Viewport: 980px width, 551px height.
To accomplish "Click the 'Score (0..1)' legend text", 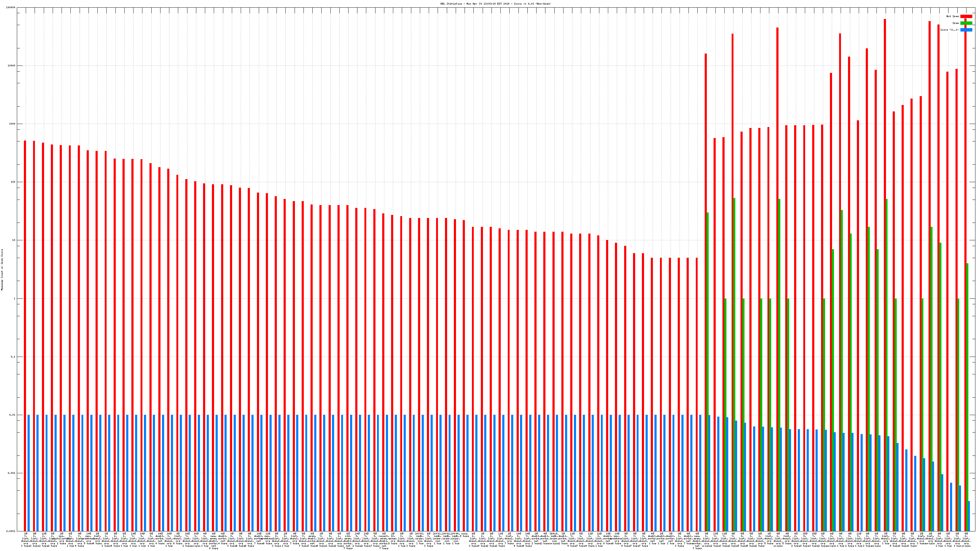I will (x=949, y=30).
